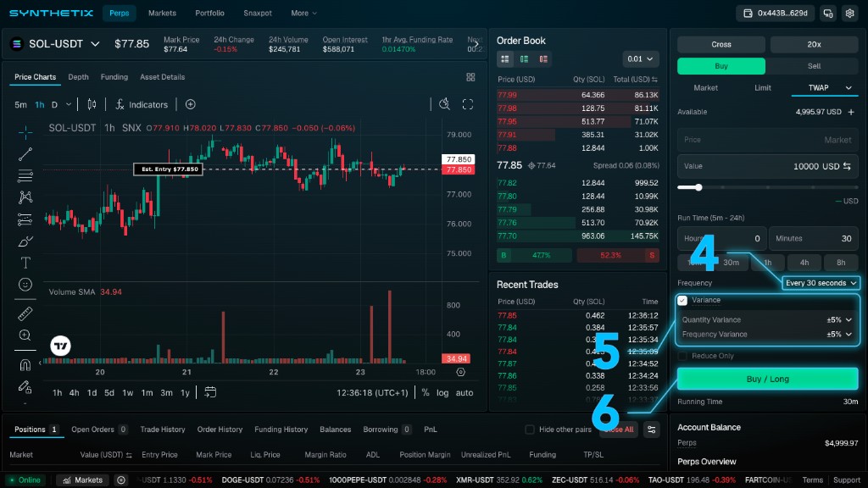Change candlestick chart style icon
This screenshot has height=488, width=868.
[92, 104]
